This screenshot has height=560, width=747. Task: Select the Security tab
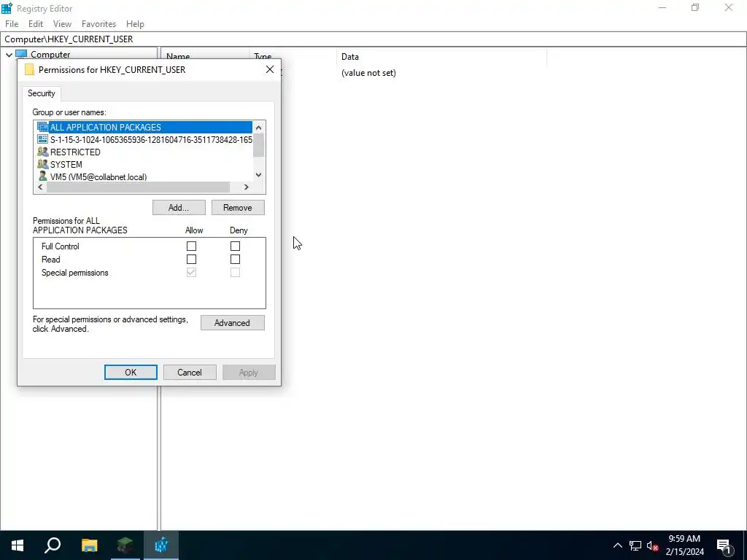coord(42,93)
